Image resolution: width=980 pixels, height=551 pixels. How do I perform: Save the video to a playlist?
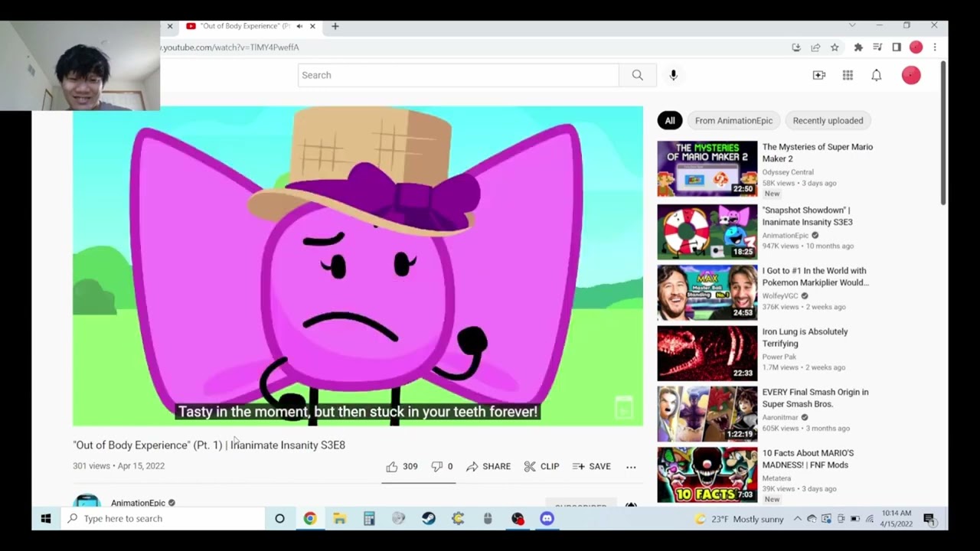(592, 466)
